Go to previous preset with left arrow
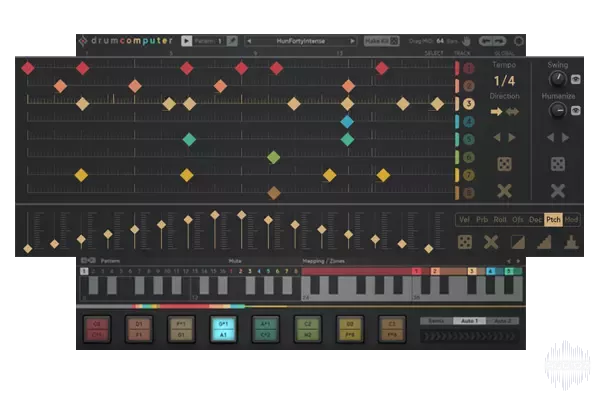 [249, 41]
